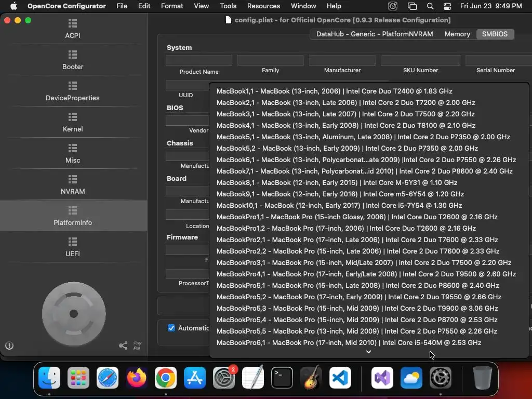Open the Apple menu

(x=14, y=6)
